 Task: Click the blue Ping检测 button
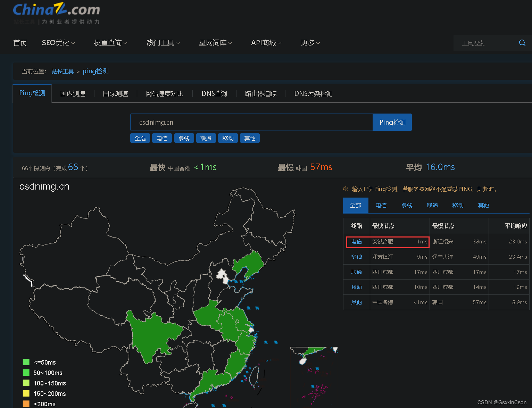click(392, 122)
